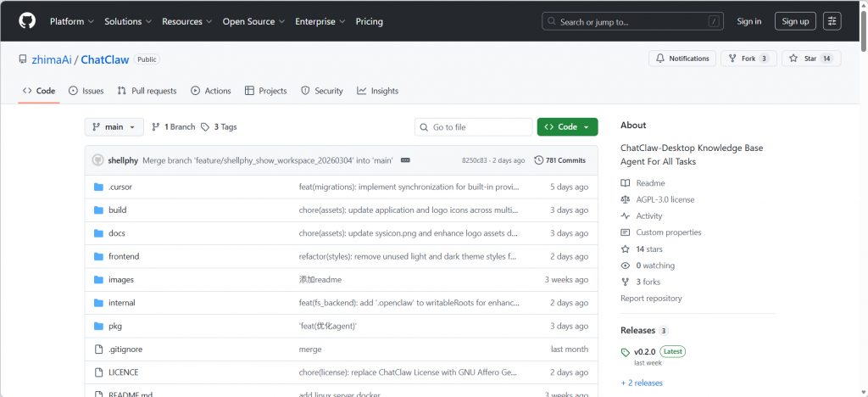Open the 781 Commits history
This screenshot has width=868, height=397.
[x=560, y=160]
